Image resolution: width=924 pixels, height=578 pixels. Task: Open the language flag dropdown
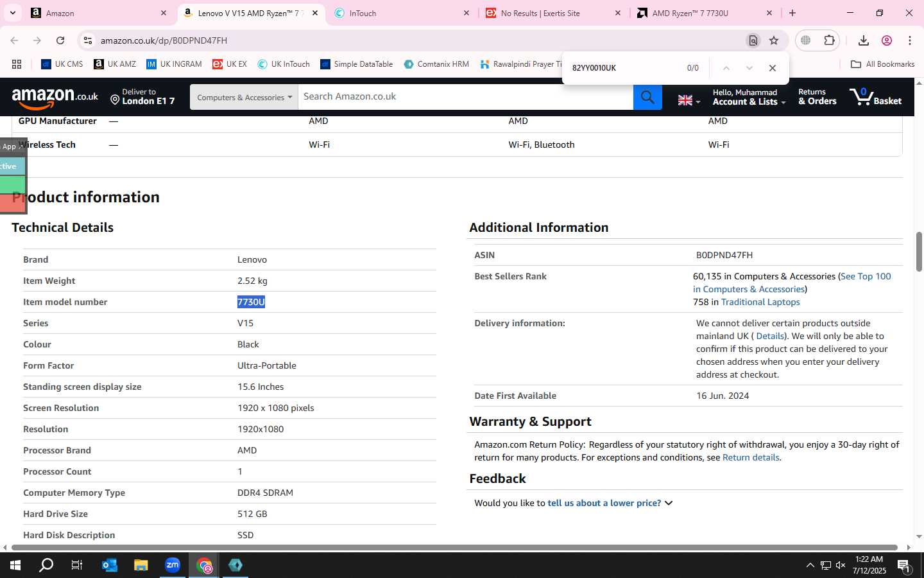coord(689,100)
